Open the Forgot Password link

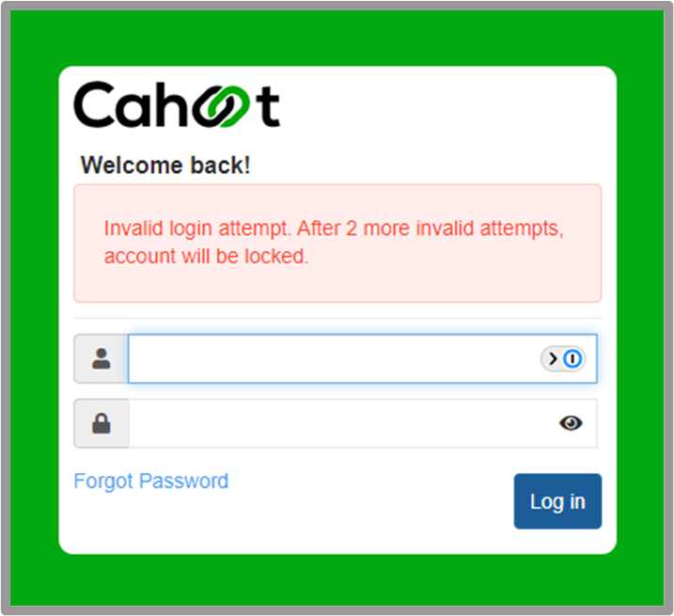pos(151,481)
